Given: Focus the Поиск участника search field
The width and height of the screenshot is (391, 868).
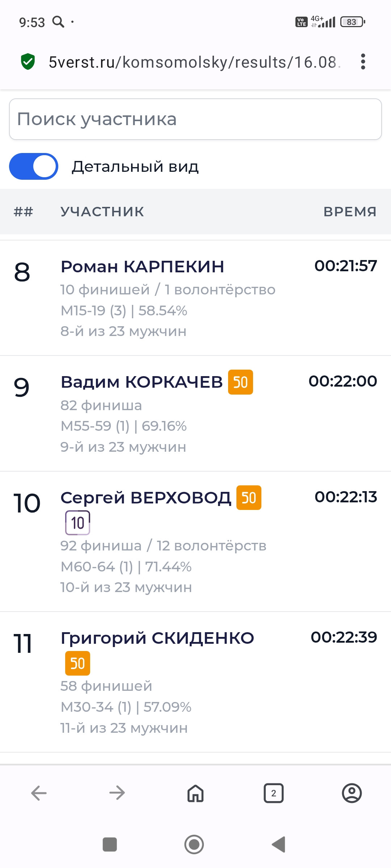Looking at the screenshot, I should point(195,119).
